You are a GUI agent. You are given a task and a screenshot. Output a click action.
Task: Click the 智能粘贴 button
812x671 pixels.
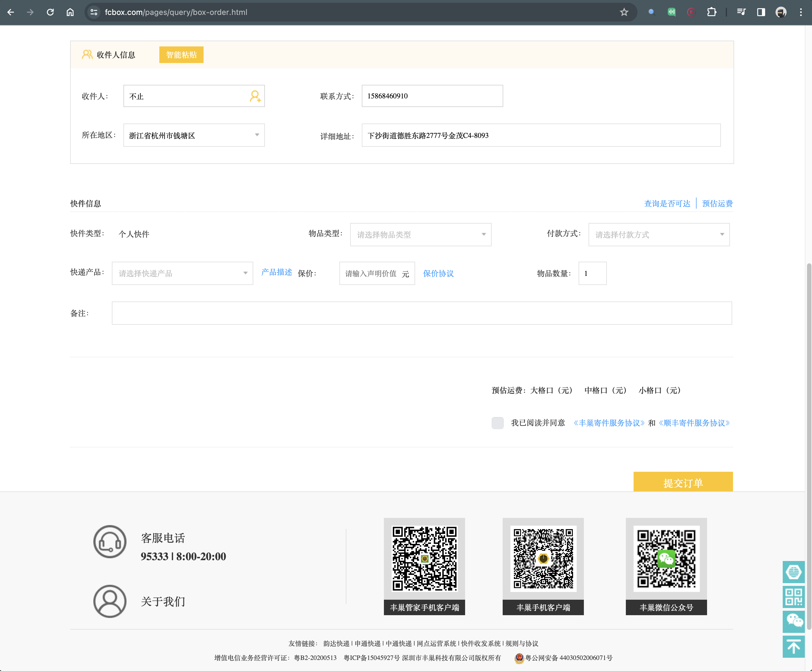point(181,54)
